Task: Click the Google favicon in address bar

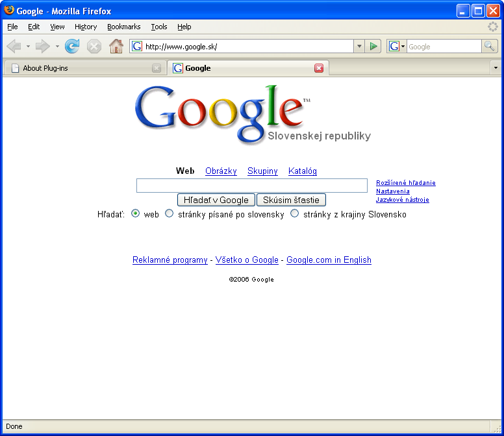Action: (x=137, y=47)
